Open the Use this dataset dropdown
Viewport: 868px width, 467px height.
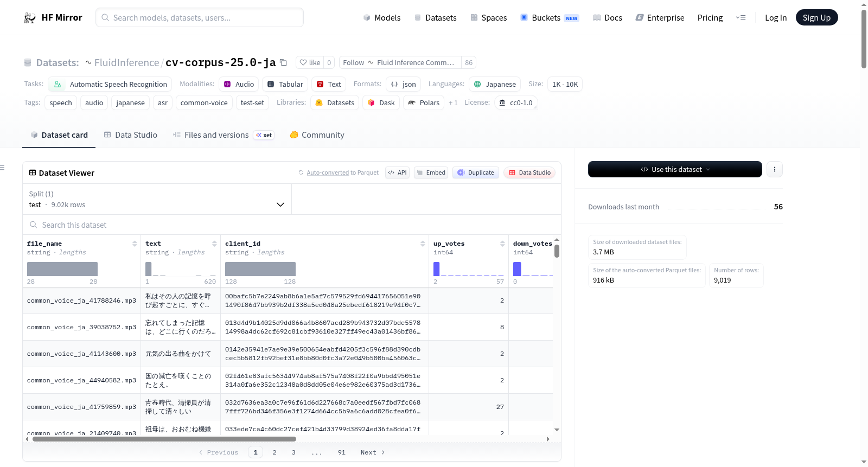click(675, 169)
